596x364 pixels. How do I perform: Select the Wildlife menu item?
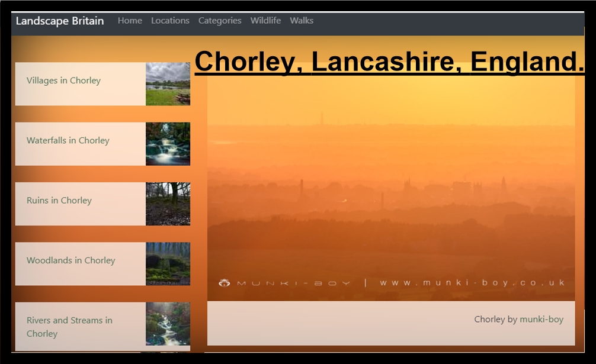tap(265, 21)
